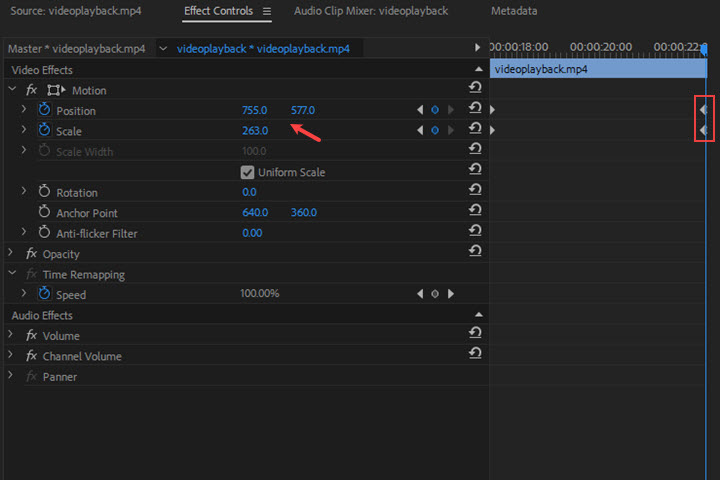Go to next Position keyframe
The image size is (720, 480).
coord(450,110)
